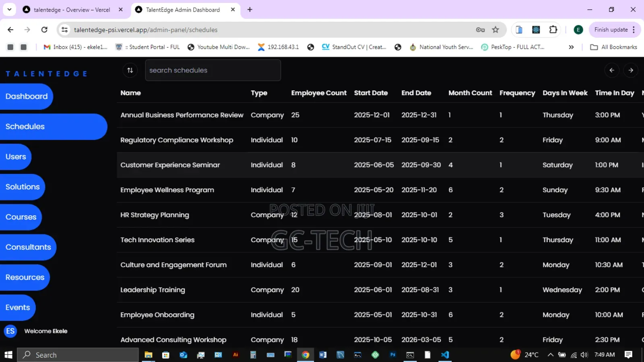644x362 pixels.
Task: Open the Courses section
Action: (21, 217)
